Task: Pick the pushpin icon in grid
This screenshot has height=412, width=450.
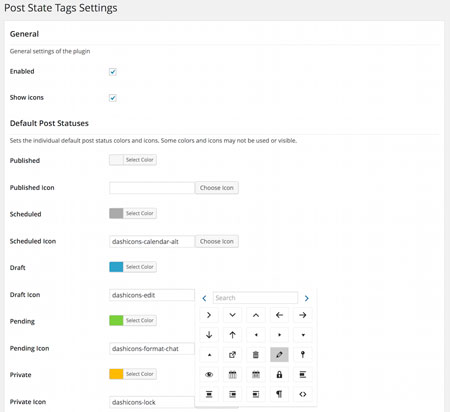Action: 303,355
